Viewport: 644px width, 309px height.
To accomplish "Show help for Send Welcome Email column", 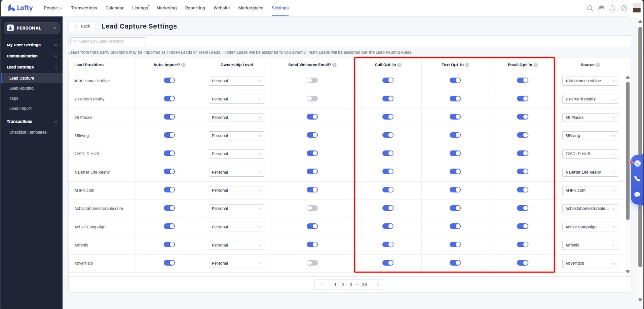I will point(335,65).
